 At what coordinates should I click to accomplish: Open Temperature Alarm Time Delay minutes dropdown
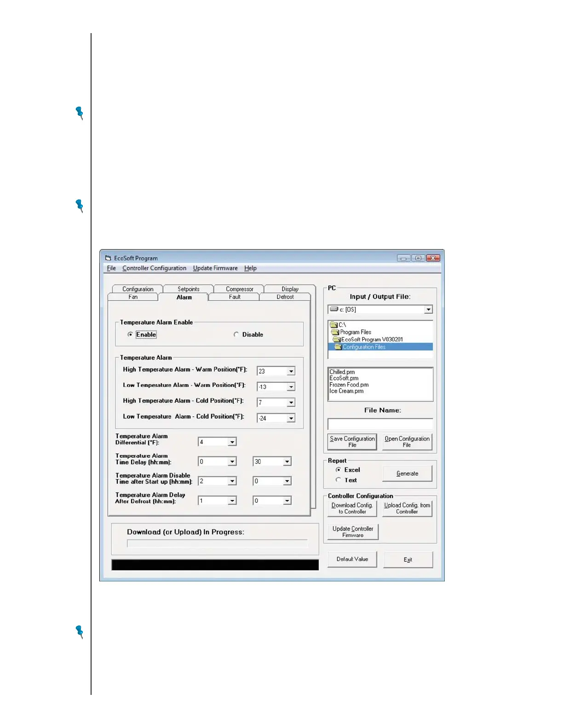point(287,461)
